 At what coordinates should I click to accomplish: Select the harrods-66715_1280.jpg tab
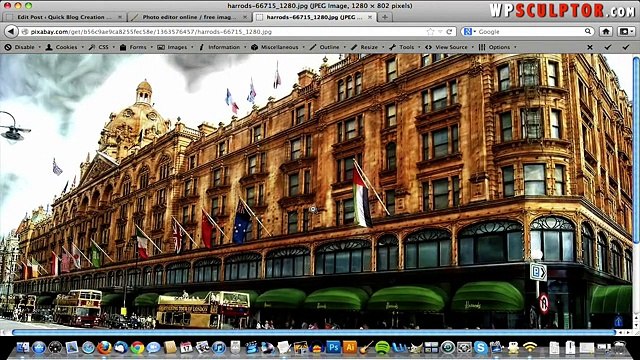[314, 17]
